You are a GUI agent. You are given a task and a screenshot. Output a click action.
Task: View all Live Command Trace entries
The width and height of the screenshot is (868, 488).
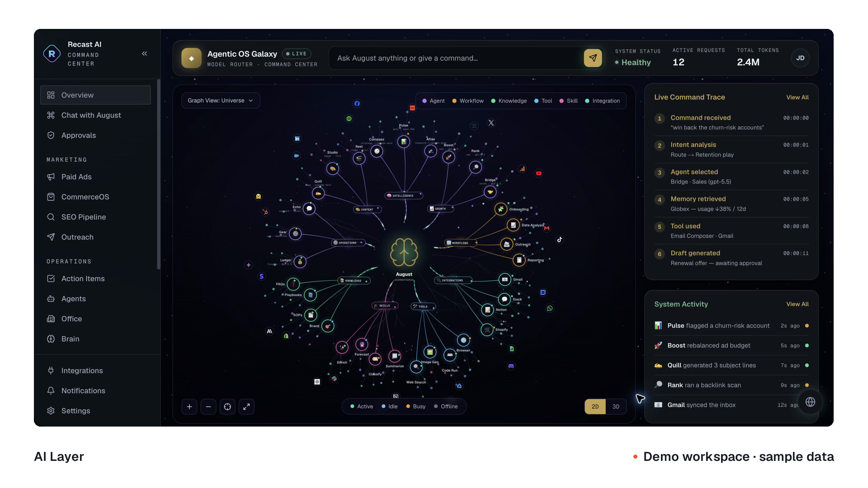[797, 97]
